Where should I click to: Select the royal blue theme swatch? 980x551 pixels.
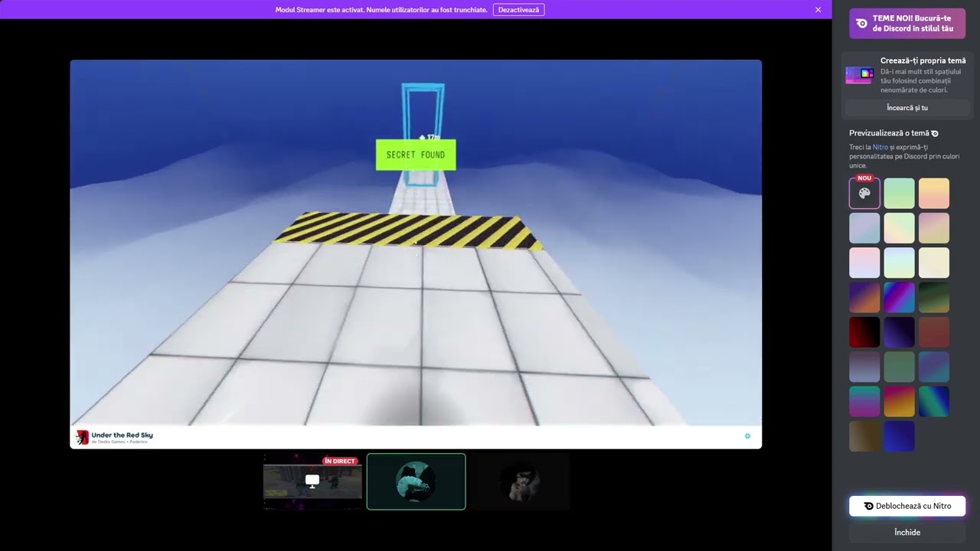tap(900, 436)
